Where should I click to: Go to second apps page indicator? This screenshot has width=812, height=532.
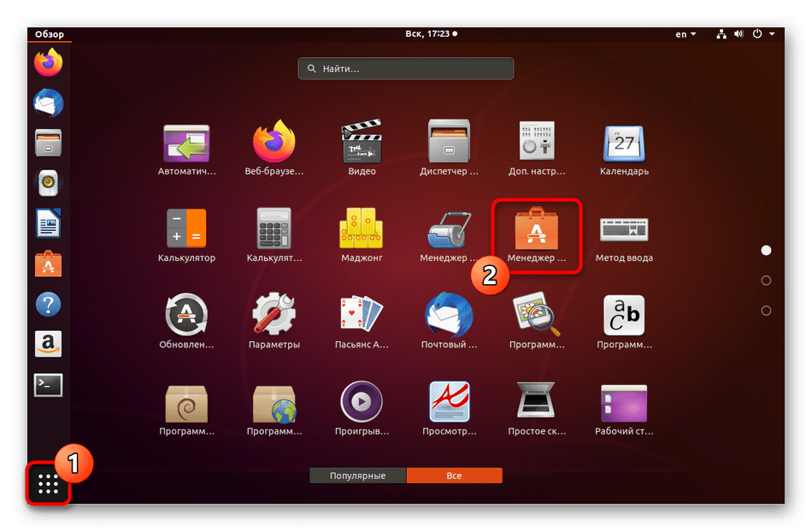[x=766, y=281]
